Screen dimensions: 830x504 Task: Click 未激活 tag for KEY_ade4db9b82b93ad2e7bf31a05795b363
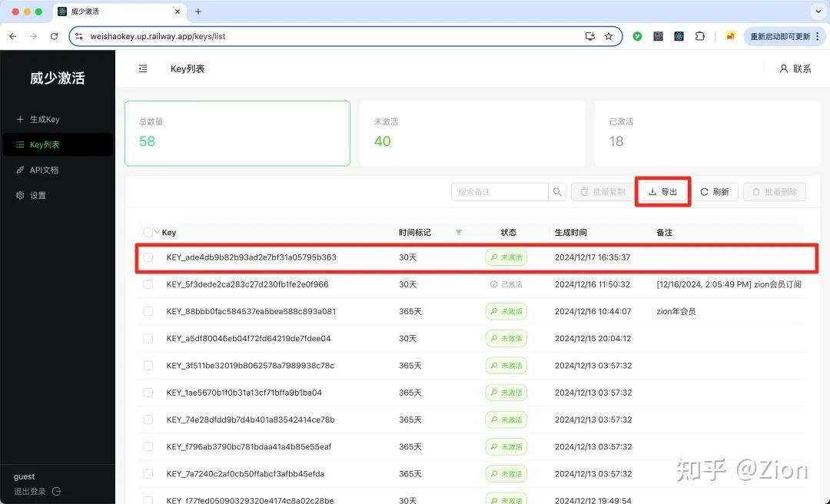506,257
